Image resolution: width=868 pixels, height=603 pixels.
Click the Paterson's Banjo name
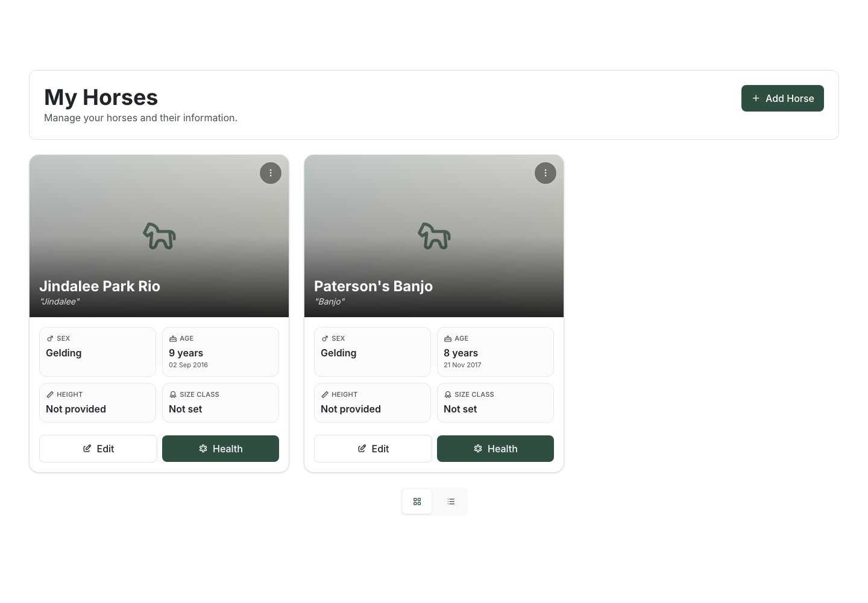pos(374,286)
